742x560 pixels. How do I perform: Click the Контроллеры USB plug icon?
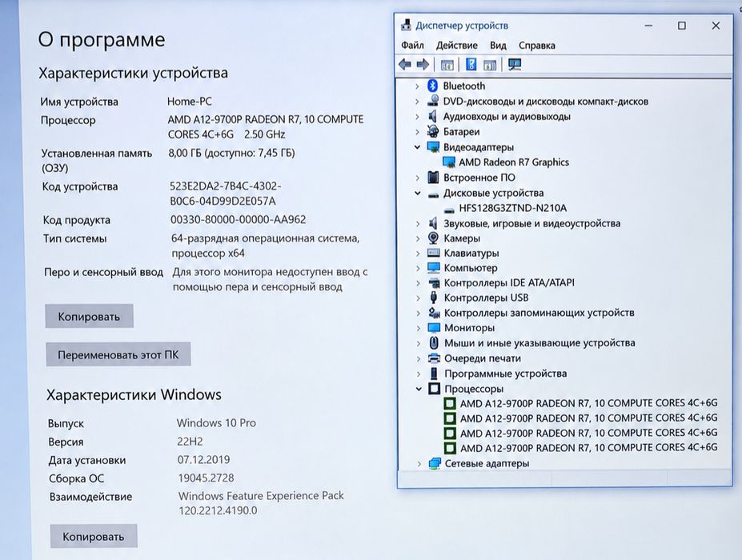click(434, 298)
